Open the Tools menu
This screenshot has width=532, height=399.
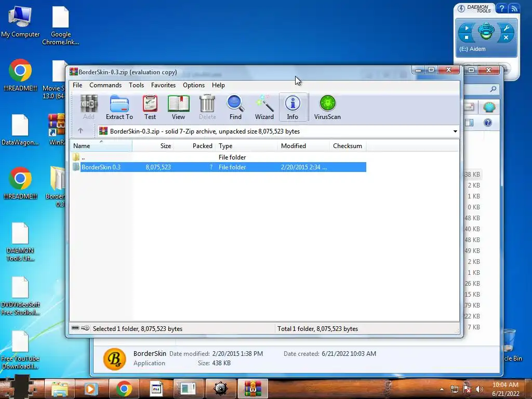tap(137, 85)
